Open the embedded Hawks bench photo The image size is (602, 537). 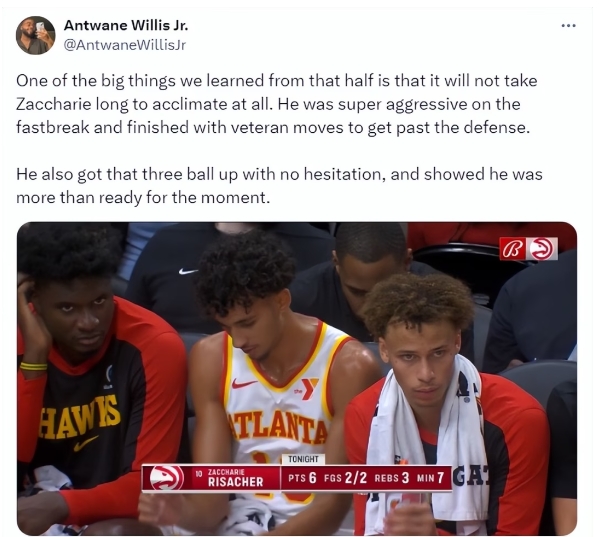[x=297, y=378]
